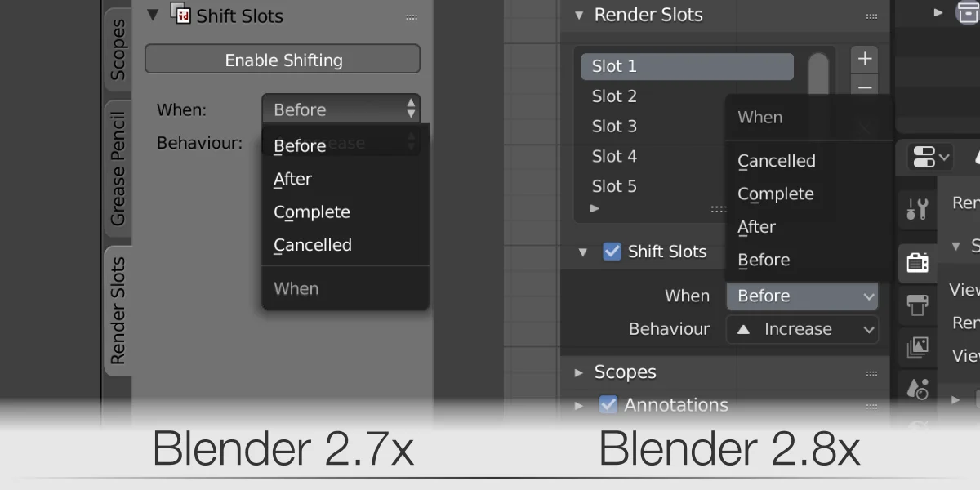Switch to Output Properties via printer icon

[917, 305]
